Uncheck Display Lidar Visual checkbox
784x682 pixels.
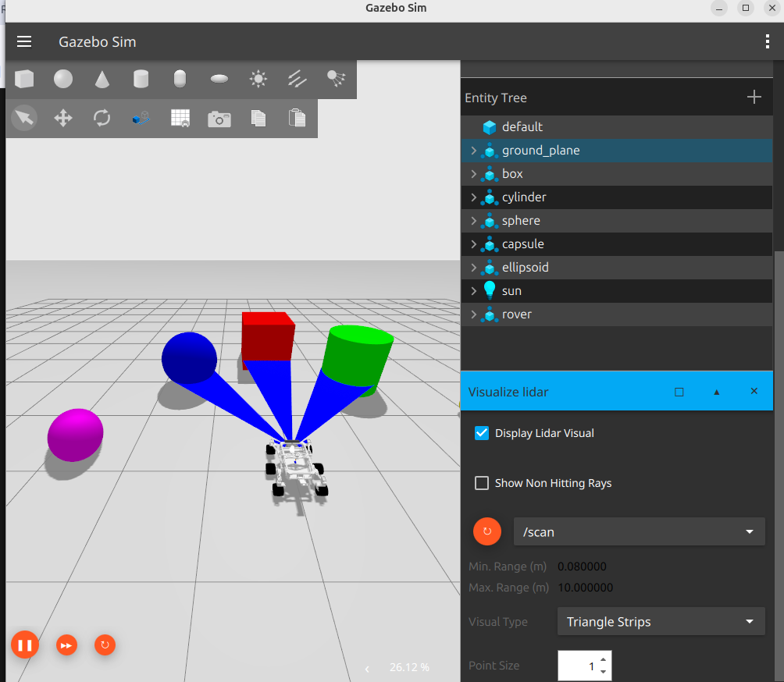482,433
